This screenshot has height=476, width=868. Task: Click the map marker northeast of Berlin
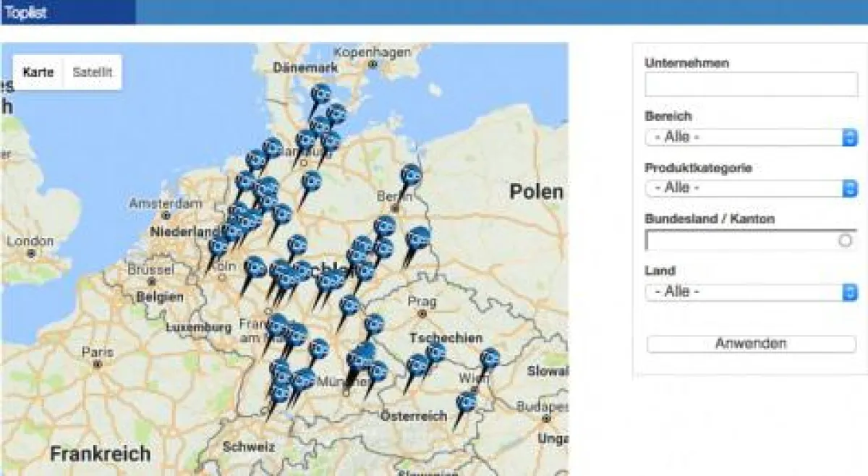pos(410,176)
